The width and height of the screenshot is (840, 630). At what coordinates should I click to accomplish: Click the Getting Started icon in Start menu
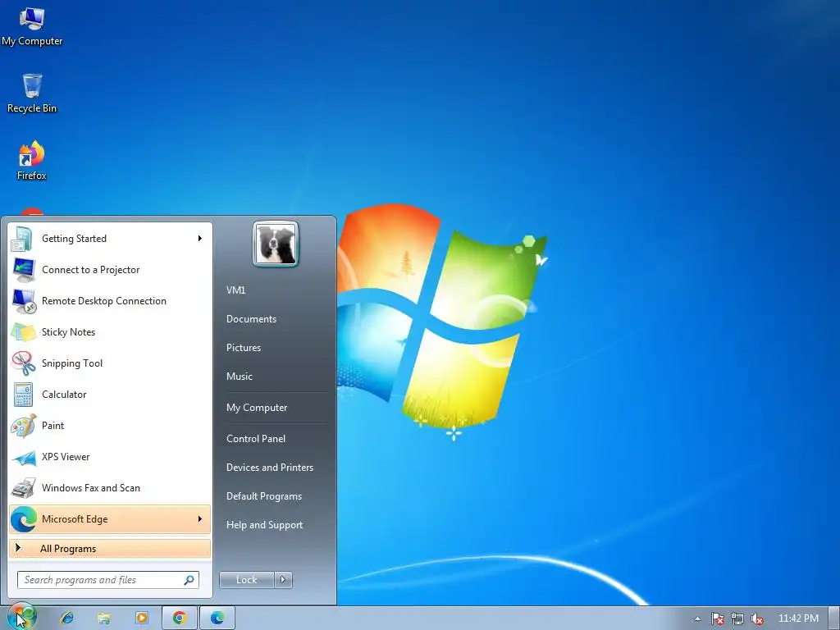click(22, 239)
